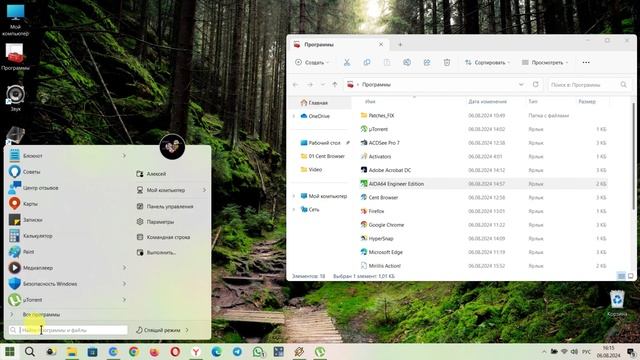Image resolution: width=640 pixels, height=360 pixels.
Task: Expand Спящий режим power options arrow
Action: [x=187, y=330]
